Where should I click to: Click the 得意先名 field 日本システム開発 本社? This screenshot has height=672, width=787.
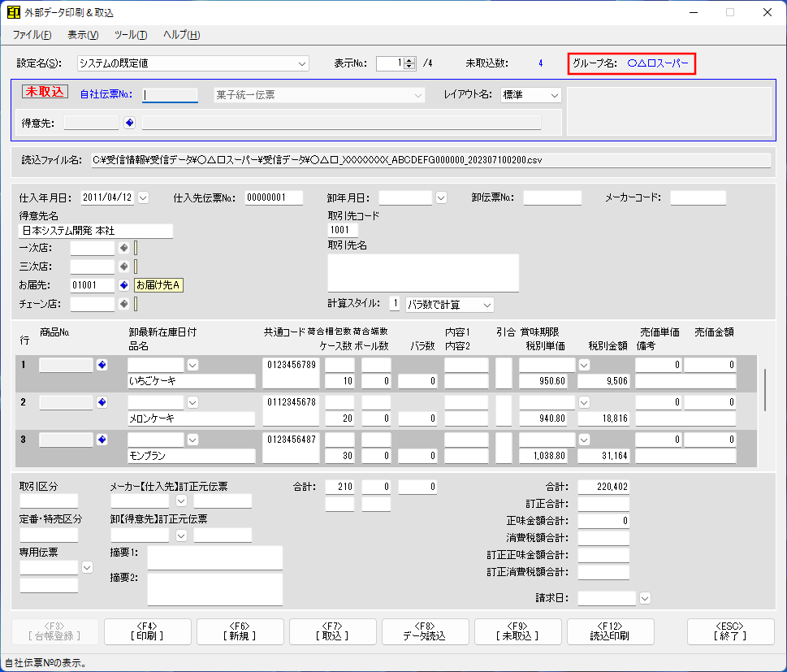point(96,231)
